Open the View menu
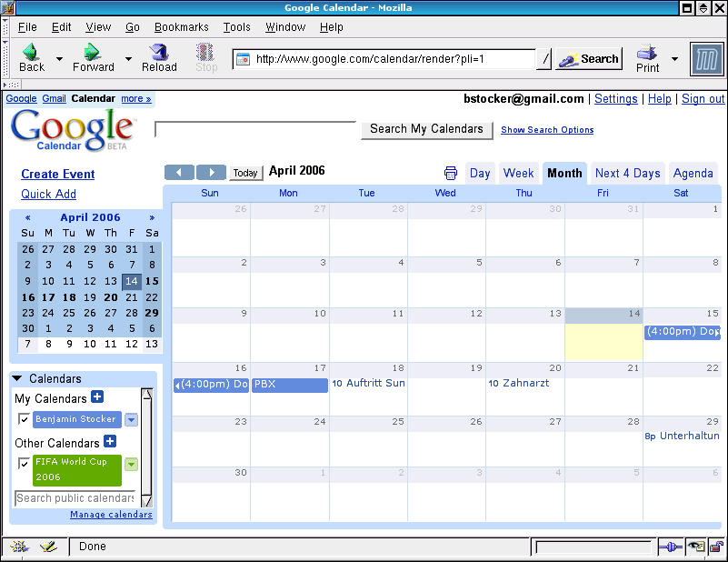Image resolution: width=728 pixels, height=562 pixels. [98, 27]
